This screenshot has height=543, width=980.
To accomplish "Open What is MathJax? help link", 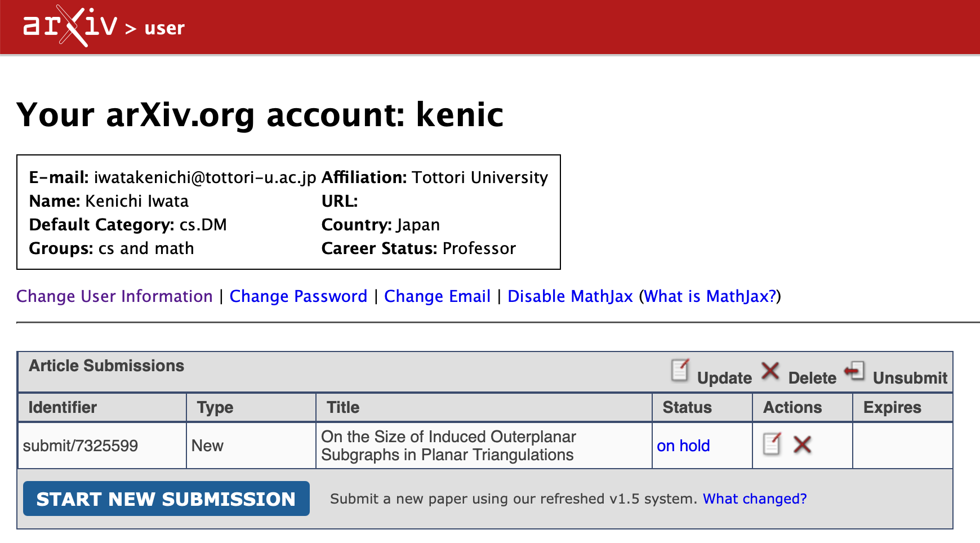I will pyautogui.click(x=710, y=296).
